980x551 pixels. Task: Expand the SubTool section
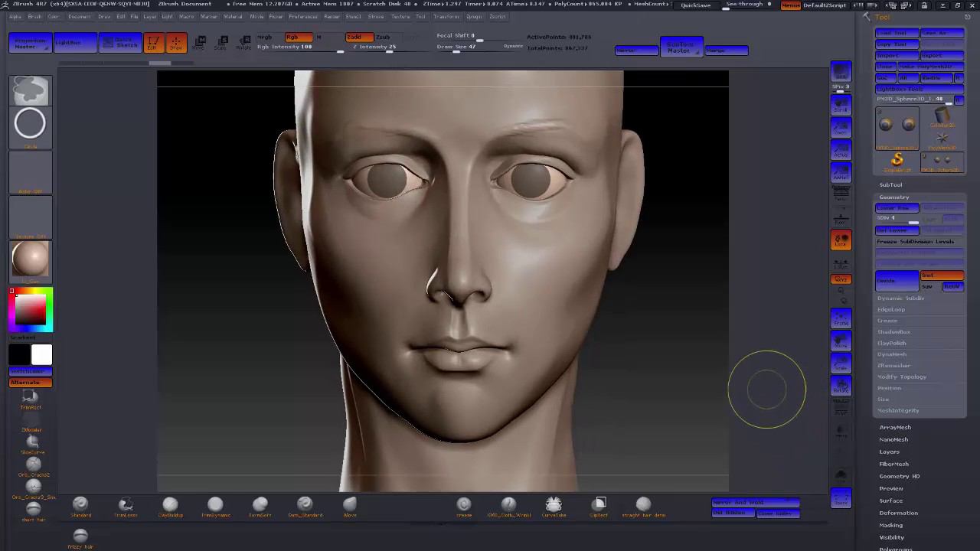(x=890, y=184)
